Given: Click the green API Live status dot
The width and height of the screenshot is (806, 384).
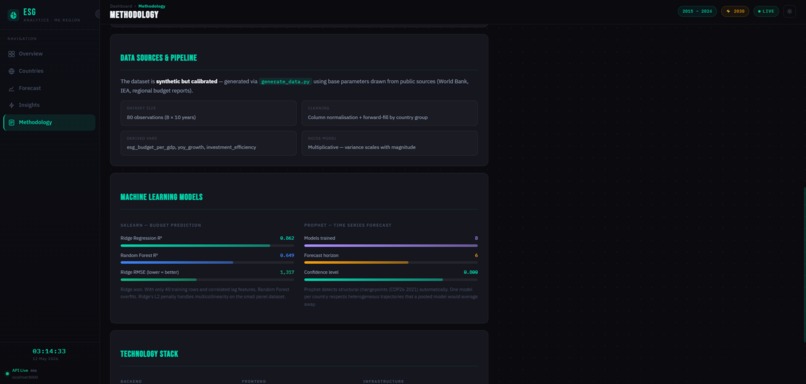Looking at the screenshot, I should pyautogui.click(x=7, y=374).
